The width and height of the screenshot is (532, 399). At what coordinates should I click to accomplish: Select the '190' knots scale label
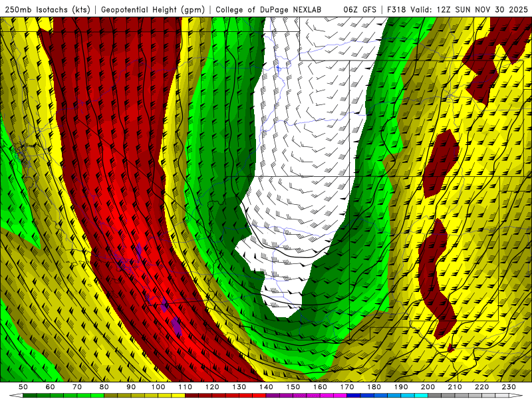(401, 387)
